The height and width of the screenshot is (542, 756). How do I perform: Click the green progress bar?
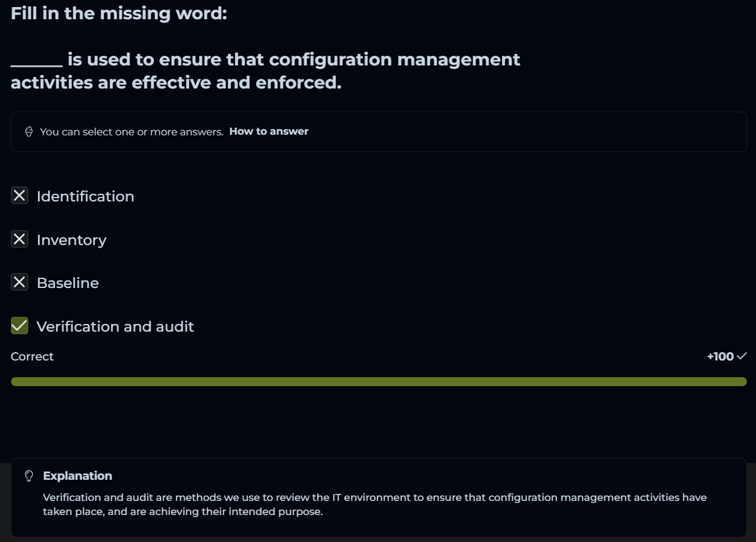(x=379, y=382)
